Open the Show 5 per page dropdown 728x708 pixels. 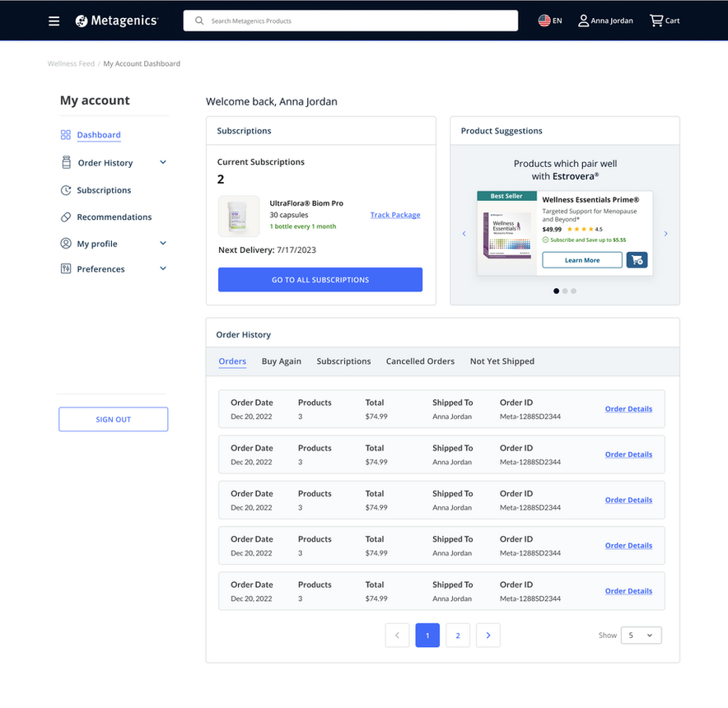[x=642, y=635]
